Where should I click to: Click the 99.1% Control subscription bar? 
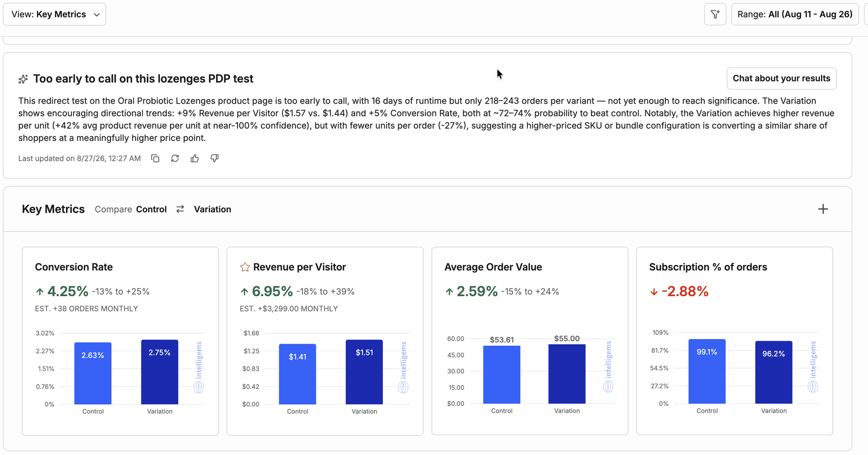pyautogui.click(x=707, y=371)
